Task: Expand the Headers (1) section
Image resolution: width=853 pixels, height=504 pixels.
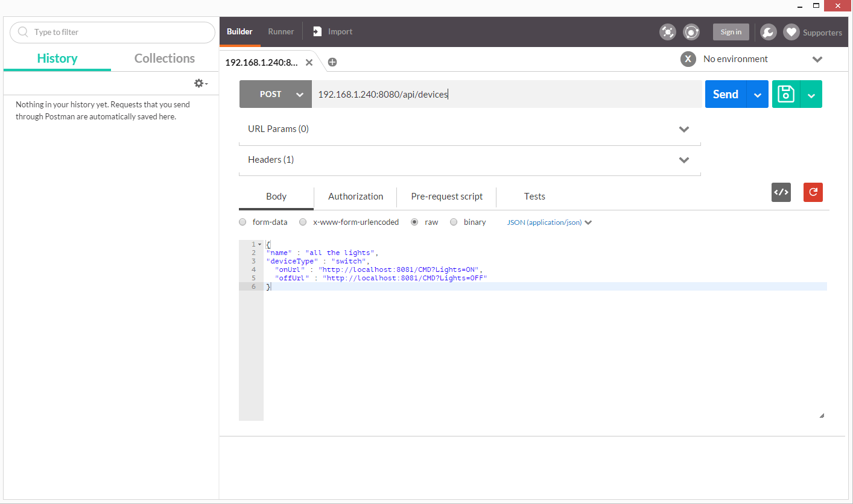Action: [x=684, y=160]
